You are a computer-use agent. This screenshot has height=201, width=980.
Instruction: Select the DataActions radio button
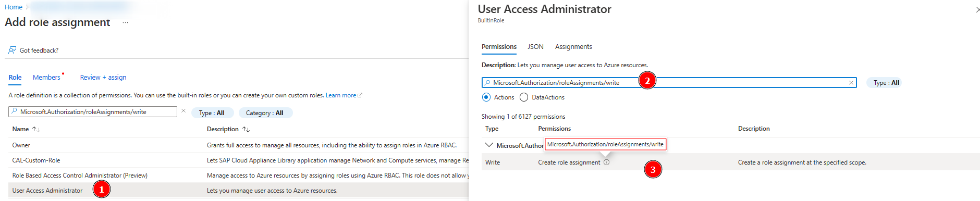(524, 97)
